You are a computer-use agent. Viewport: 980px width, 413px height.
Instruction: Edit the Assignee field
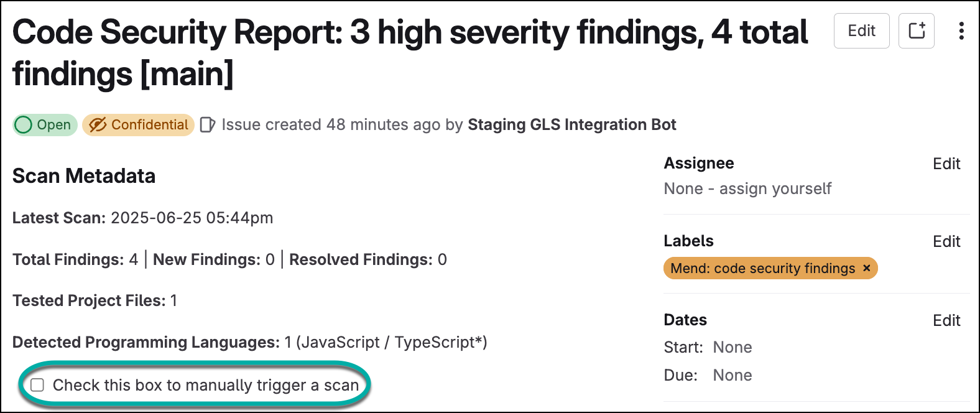(x=946, y=164)
